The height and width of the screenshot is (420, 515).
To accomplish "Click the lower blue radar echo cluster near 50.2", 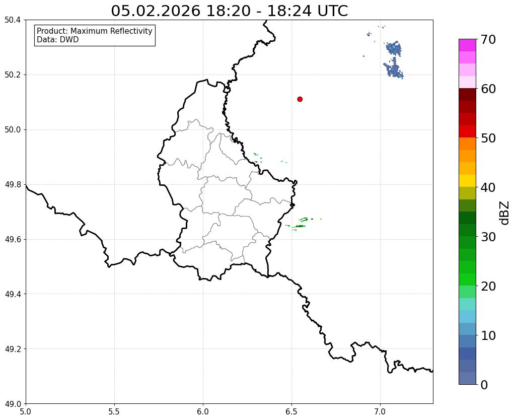I will tap(394, 69).
